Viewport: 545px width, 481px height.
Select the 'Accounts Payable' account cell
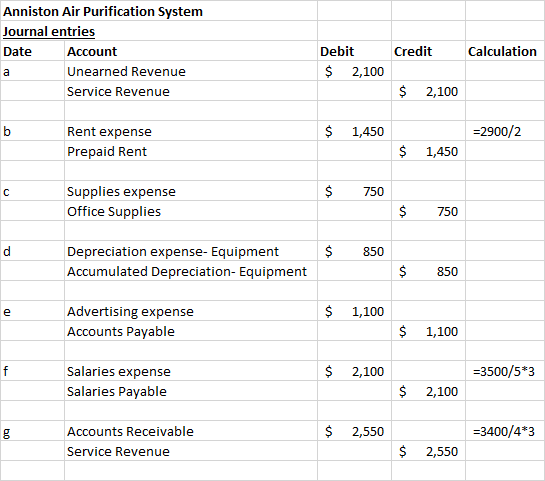tap(191, 331)
